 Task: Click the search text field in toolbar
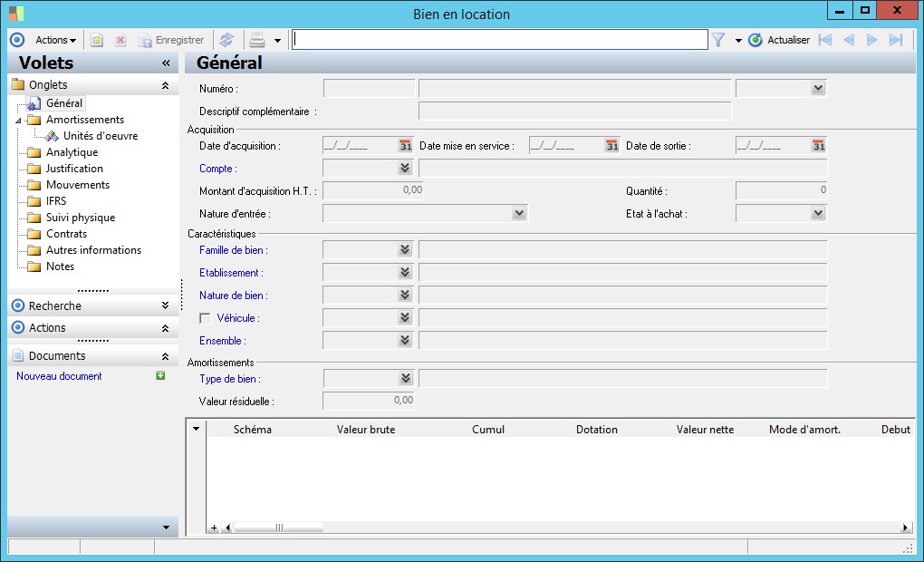click(499, 40)
